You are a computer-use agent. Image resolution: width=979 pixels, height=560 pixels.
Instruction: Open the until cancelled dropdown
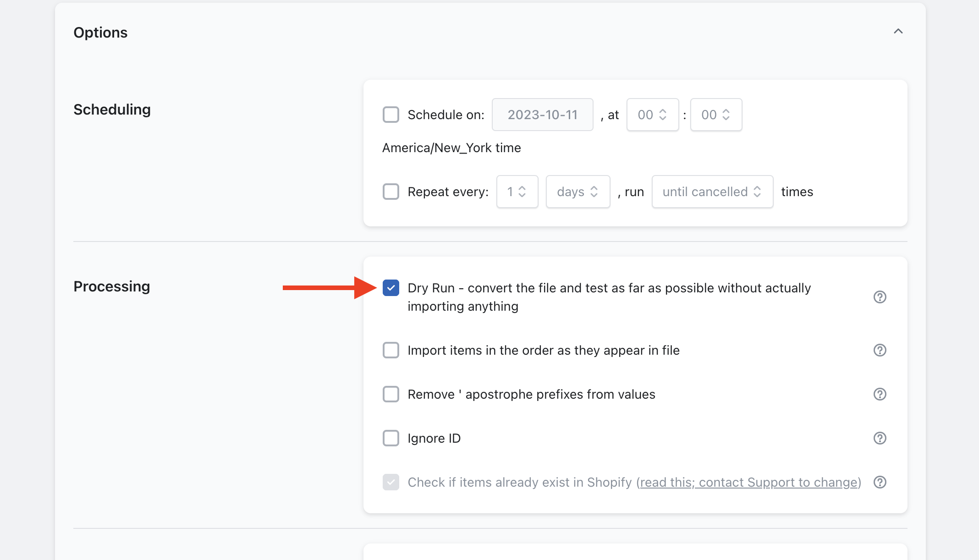[712, 192]
